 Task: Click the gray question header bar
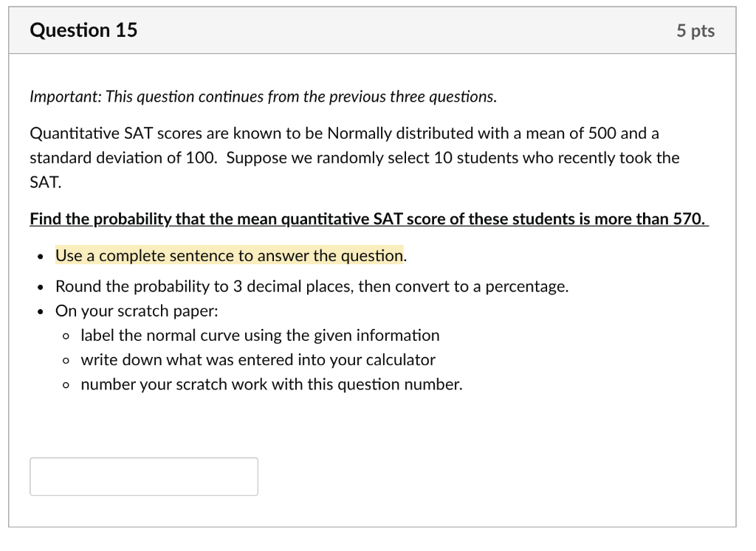[x=378, y=30]
